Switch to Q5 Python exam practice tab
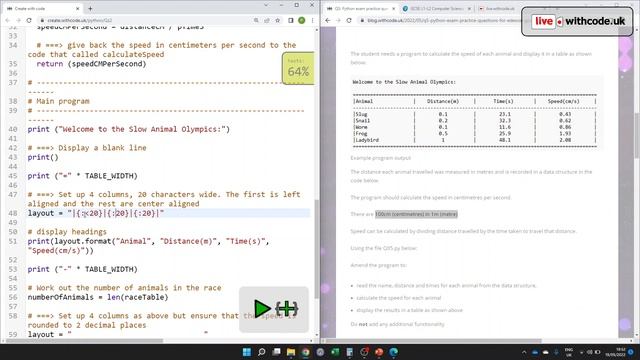Image resolution: width=640 pixels, height=360 pixels. [361, 8]
